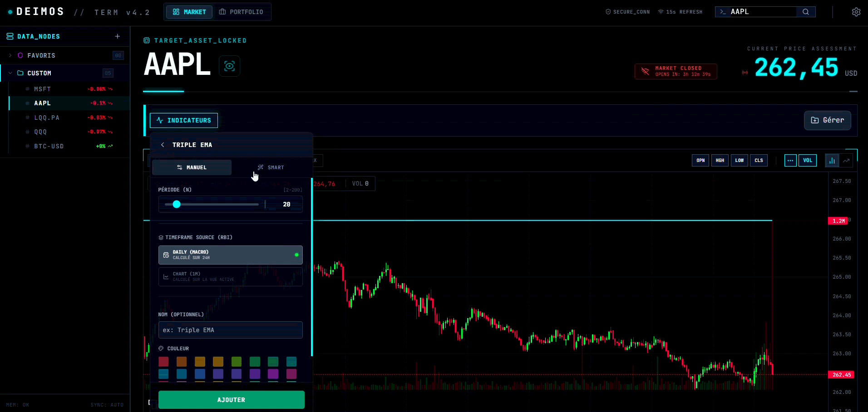Click the optional name input field
The width and height of the screenshot is (868, 412).
pos(230,330)
